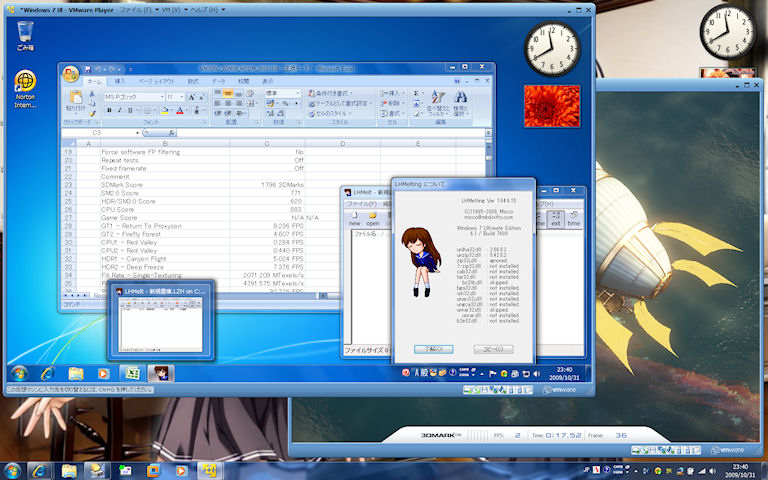Click the Excel taskbar button in guest VM

(x=132, y=373)
